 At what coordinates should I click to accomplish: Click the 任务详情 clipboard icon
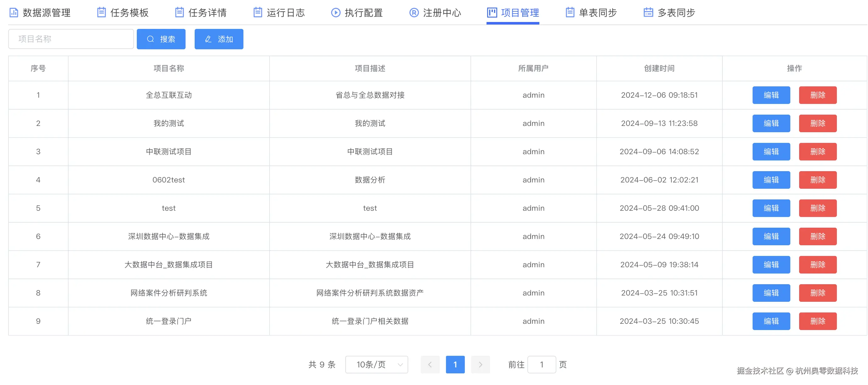(180, 13)
